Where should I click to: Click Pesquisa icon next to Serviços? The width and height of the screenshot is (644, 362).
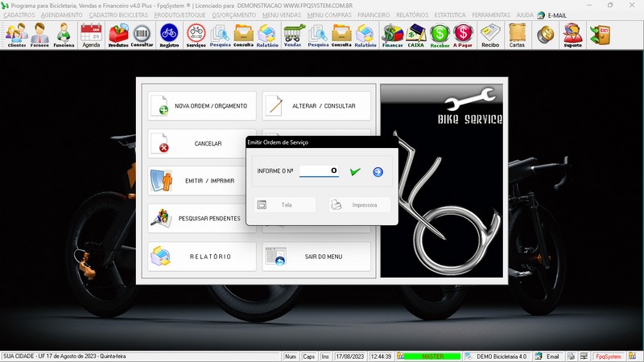click(x=220, y=35)
